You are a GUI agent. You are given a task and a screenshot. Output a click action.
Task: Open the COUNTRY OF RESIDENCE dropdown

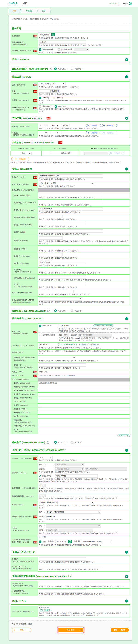60,299
